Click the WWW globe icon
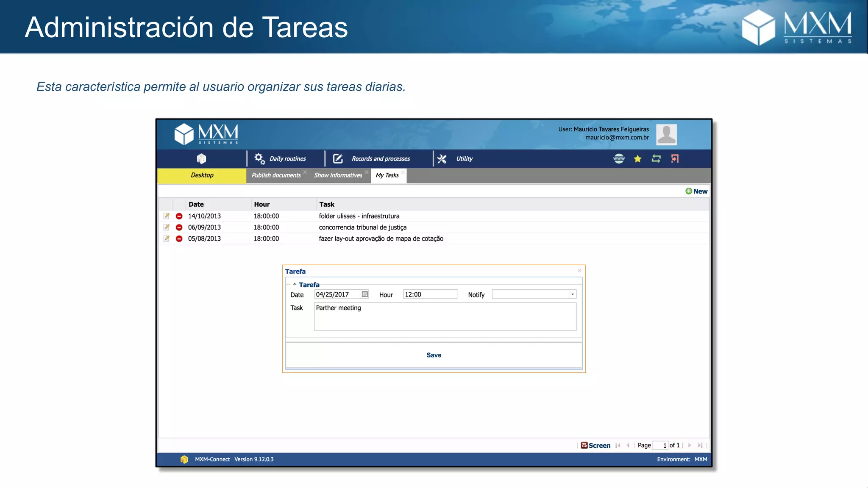Viewport: 868px width, 488px height. (x=619, y=159)
